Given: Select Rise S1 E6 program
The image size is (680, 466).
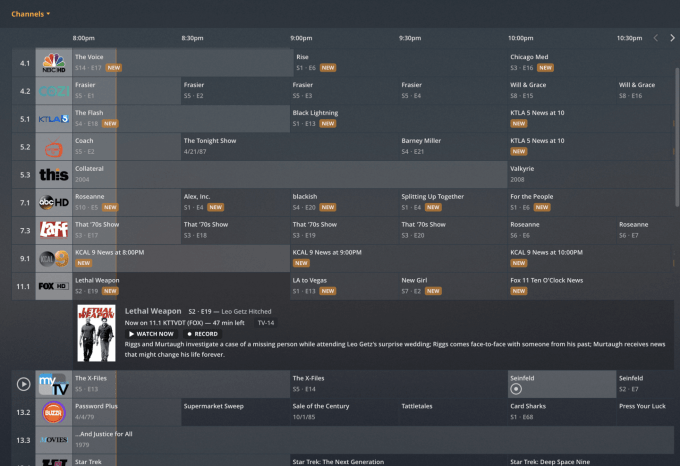Looking at the screenshot, I should 400,62.
